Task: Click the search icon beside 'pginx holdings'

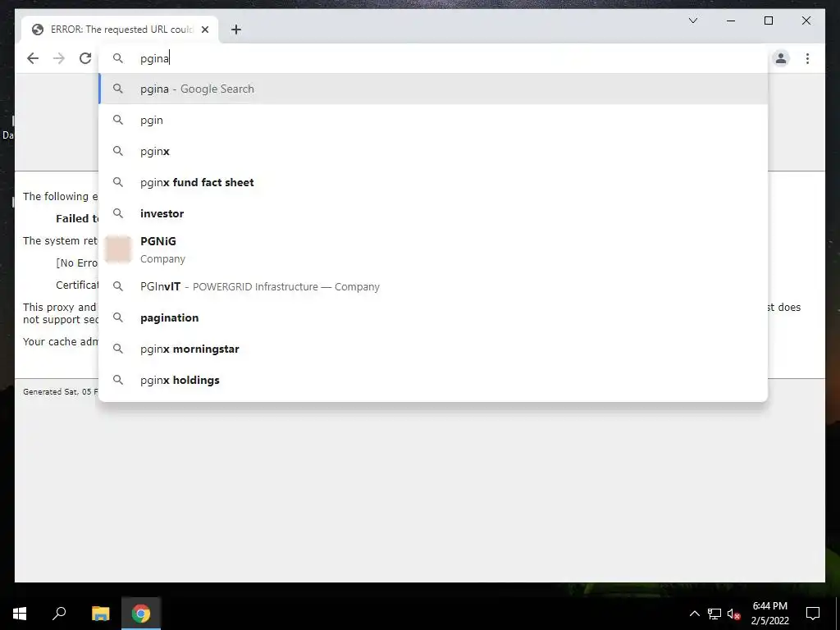Action: coord(118,380)
